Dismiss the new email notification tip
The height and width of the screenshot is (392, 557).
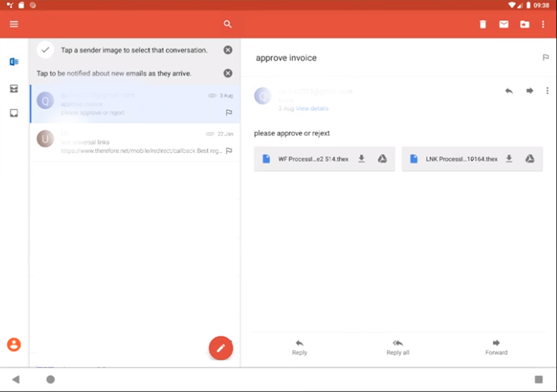tap(227, 73)
